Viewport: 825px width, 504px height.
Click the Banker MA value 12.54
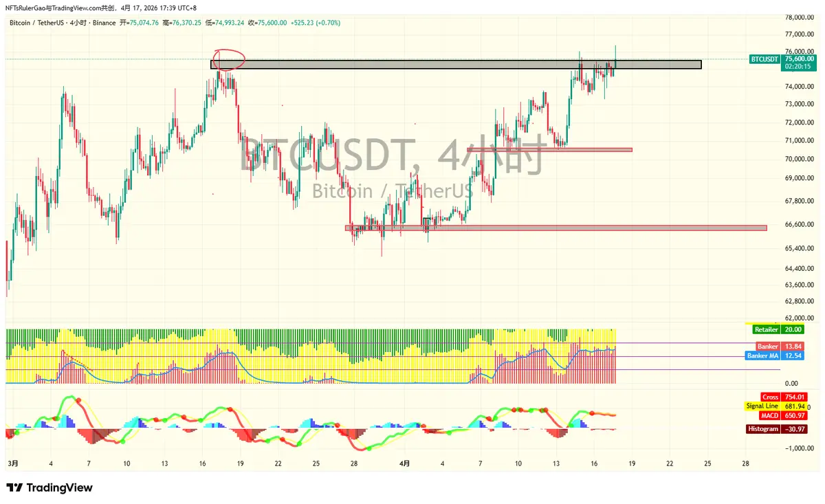[x=793, y=356]
